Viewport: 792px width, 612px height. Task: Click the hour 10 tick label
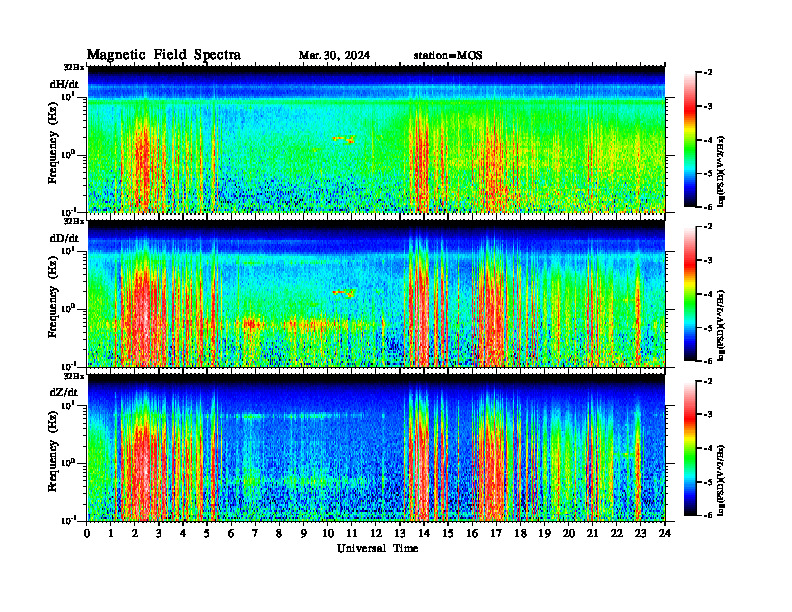328,534
